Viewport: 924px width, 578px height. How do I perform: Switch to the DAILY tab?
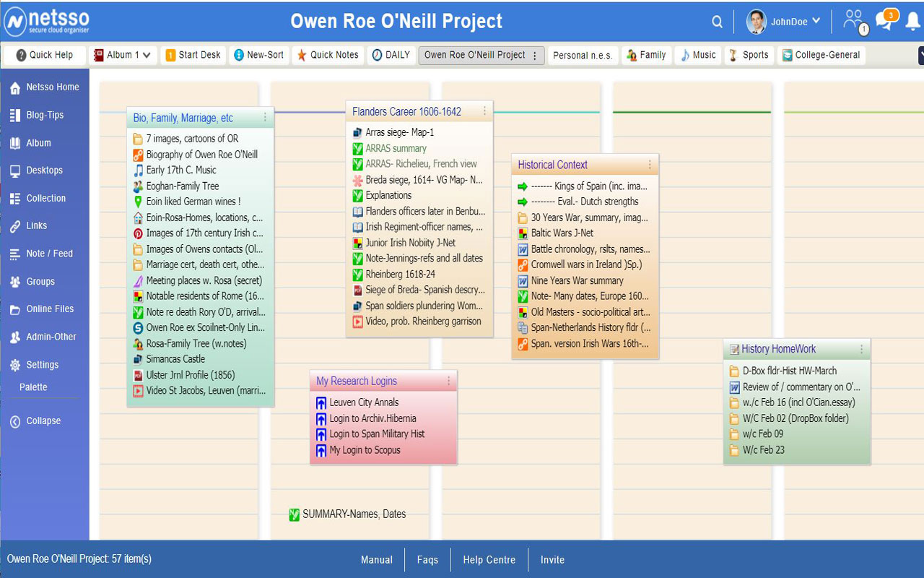pos(390,55)
